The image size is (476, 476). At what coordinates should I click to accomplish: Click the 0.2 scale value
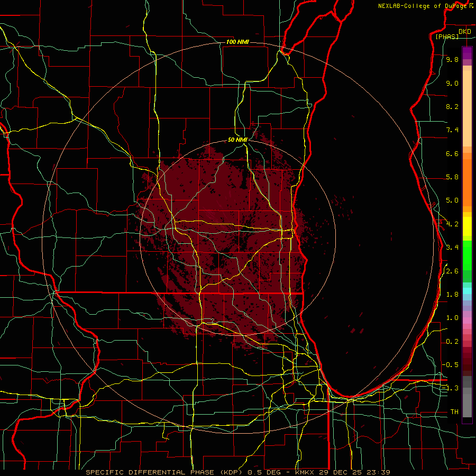click(452, 342)
